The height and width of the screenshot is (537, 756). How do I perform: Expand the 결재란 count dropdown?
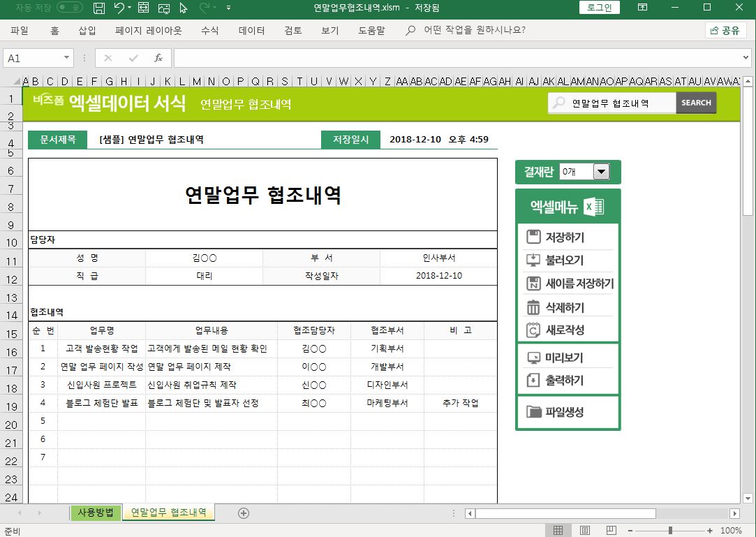(600, 172)
